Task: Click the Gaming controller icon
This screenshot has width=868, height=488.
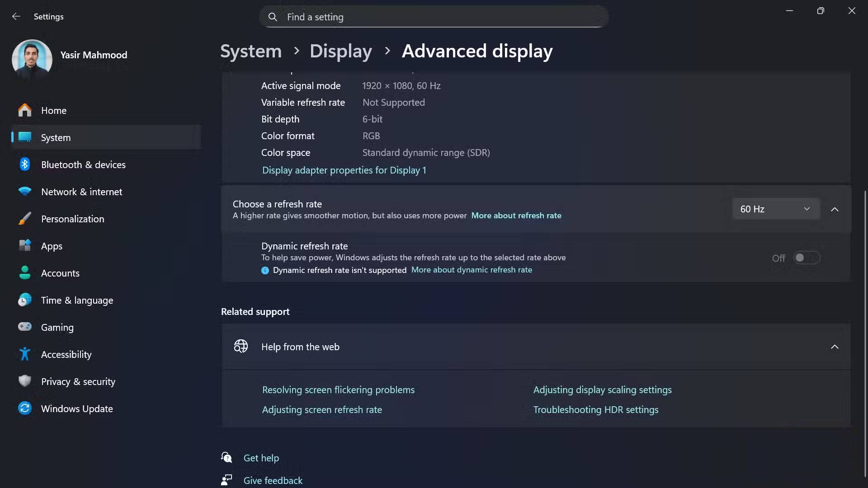Action: pyautogui.click(x=25, y=327)
